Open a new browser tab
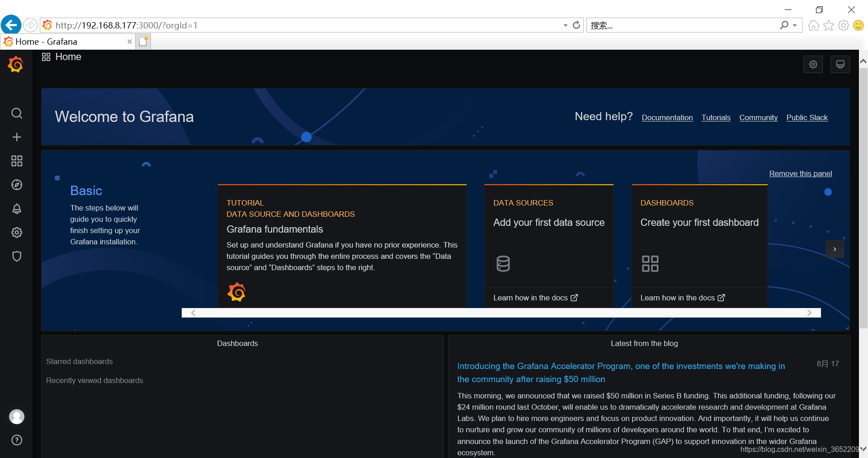The height and width of the screenshot is (458, 868). pos(144,42)
